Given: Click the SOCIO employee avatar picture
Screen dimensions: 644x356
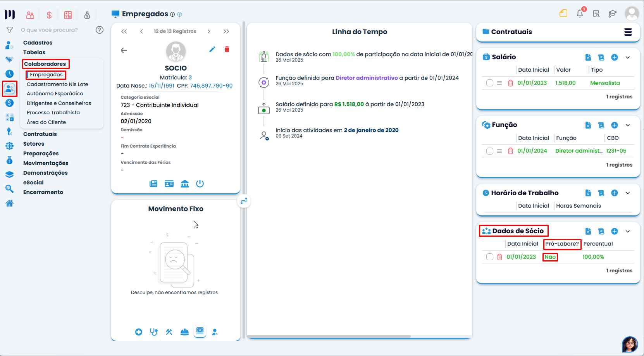Looking at the screenshot, I should [176, 52].
